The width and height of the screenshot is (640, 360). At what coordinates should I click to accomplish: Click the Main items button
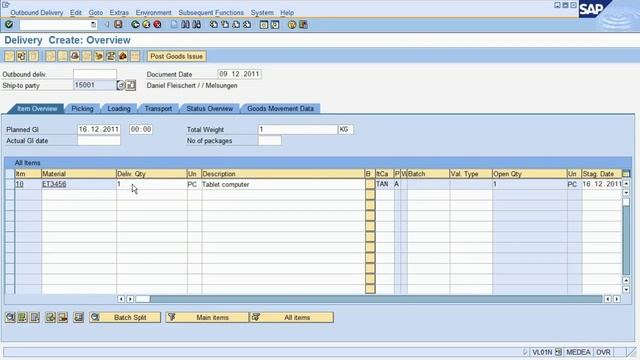[207, 317]
